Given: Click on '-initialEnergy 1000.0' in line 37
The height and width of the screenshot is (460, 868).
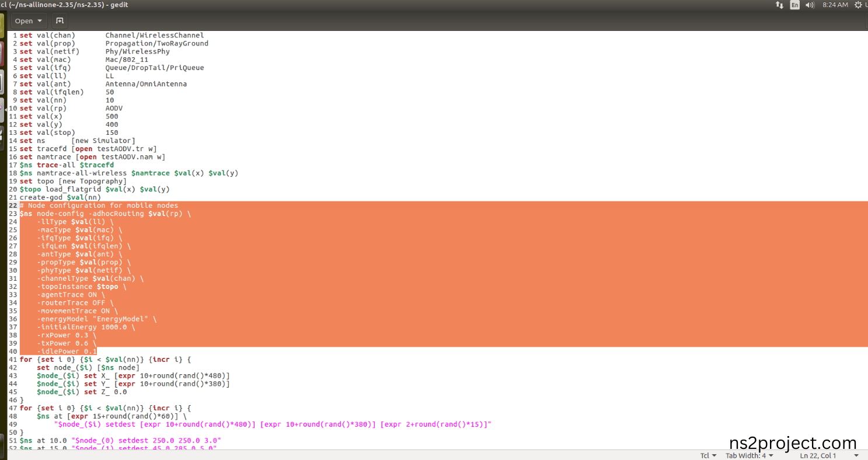Looking at the screenshot, I should coord(82,327).
